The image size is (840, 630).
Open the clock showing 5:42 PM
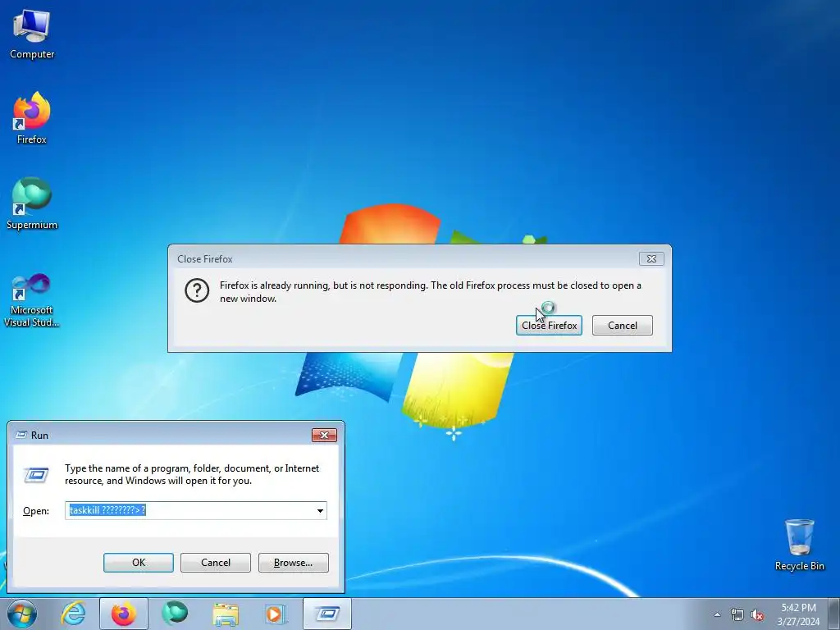pyautogui.click(x=798, y=614)
